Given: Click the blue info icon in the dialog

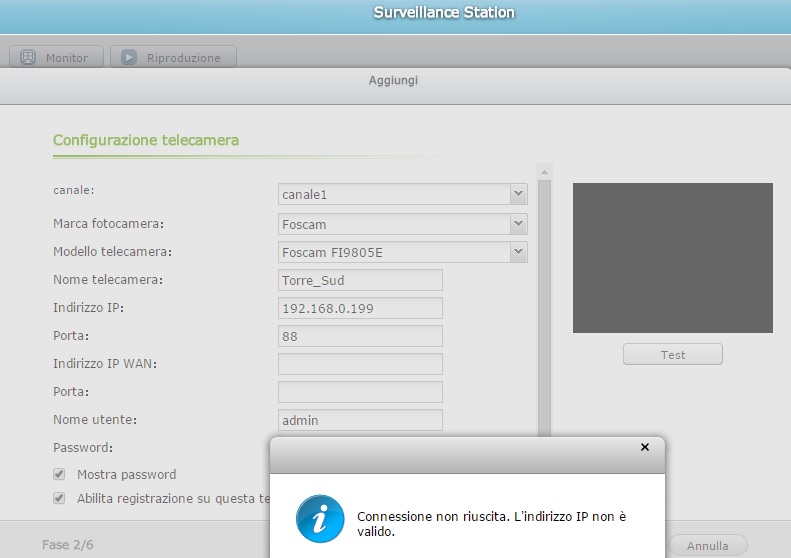Looking at the screenshot, I should pyautogui.click(x=320, y=517).
